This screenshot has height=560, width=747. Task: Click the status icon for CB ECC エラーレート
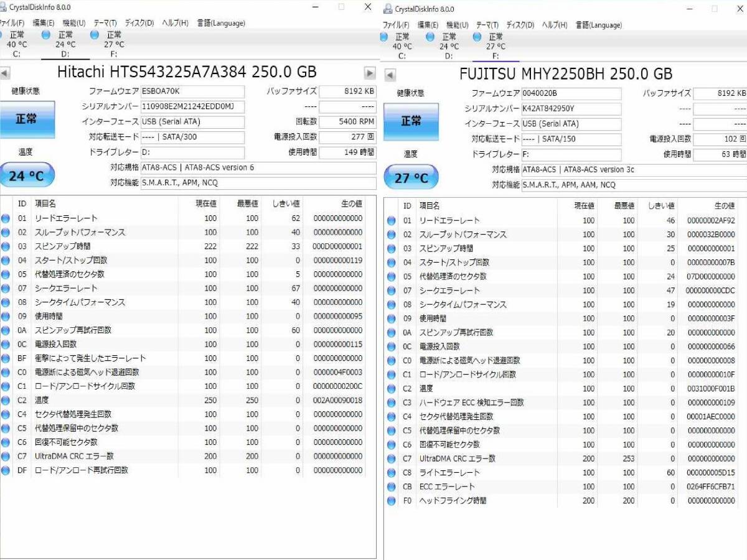(391, 487)
